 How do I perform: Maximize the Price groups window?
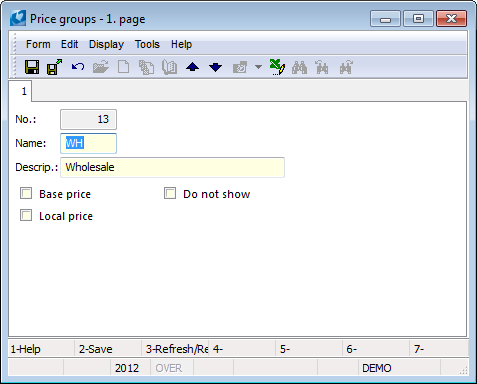(418, 19)
